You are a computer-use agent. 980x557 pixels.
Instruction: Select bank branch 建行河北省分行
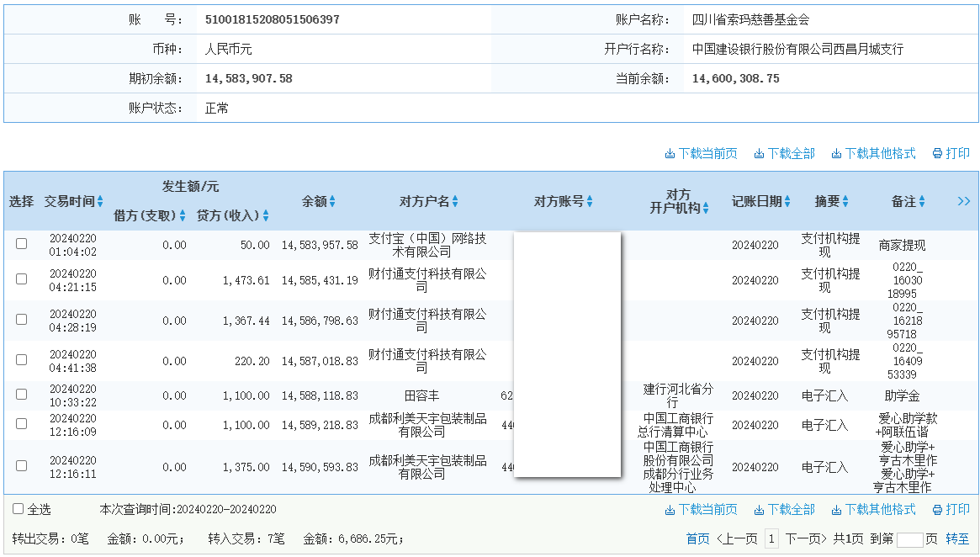tap(678, 395)
